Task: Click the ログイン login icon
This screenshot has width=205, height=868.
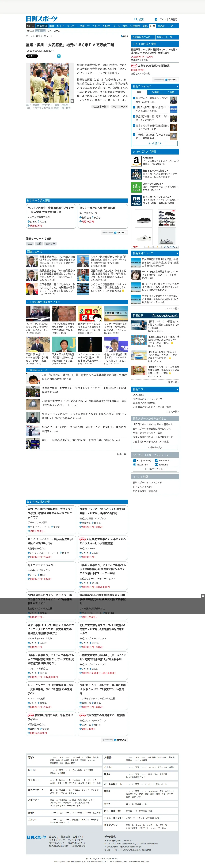Action: click(156, 20)
